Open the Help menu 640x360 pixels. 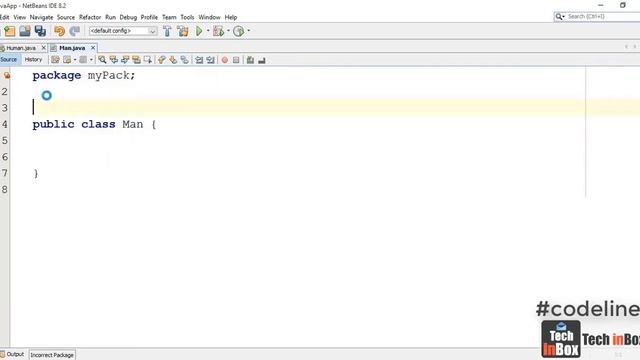pyautogui.click(x=231, y=17)
